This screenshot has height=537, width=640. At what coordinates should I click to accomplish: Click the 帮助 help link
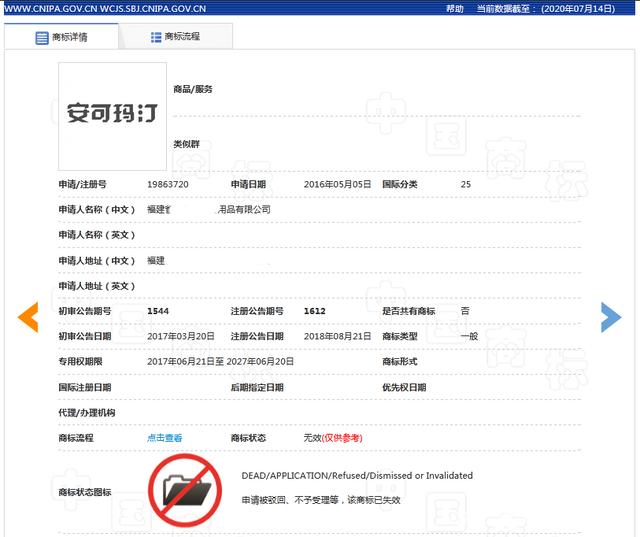[455, 9]
